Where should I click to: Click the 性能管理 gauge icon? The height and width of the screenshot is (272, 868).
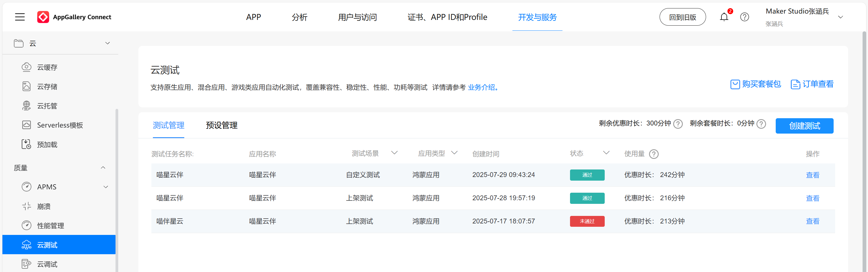click(26, 225)
